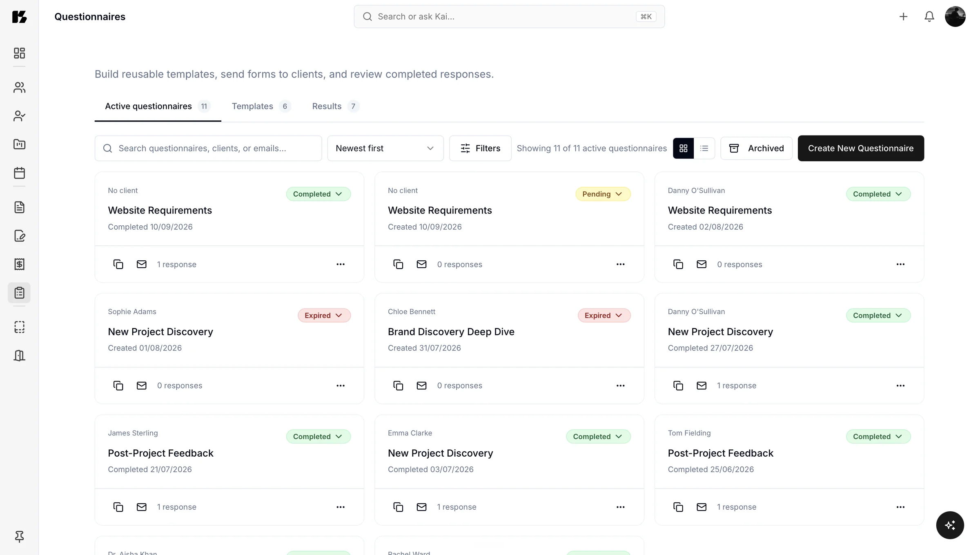
Task: Focus the Search or ask Kai field
Action: (x=509, y=16)
